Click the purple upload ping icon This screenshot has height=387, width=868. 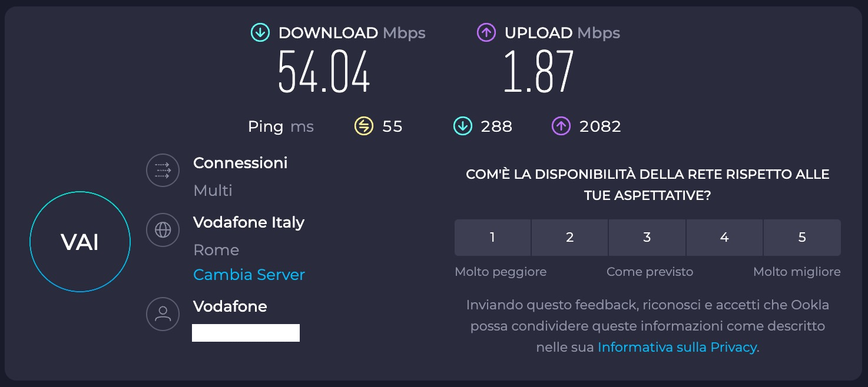coord(561,126)
